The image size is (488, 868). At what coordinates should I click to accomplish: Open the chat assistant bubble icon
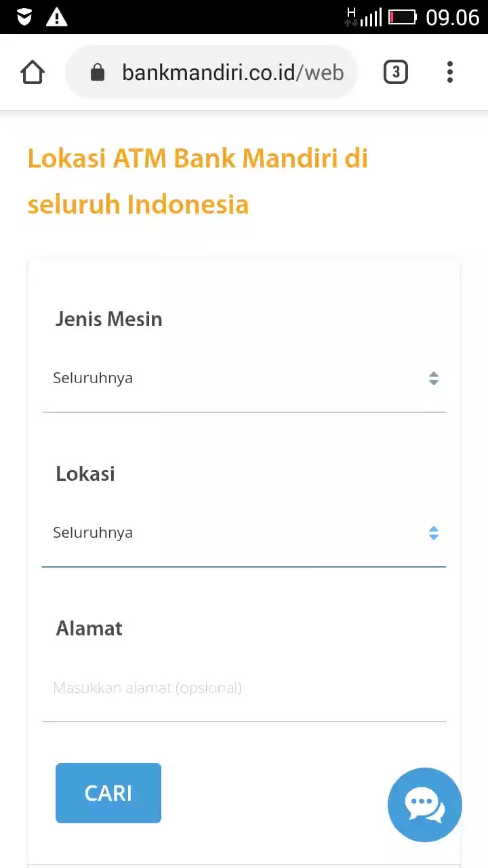[425, 805]
